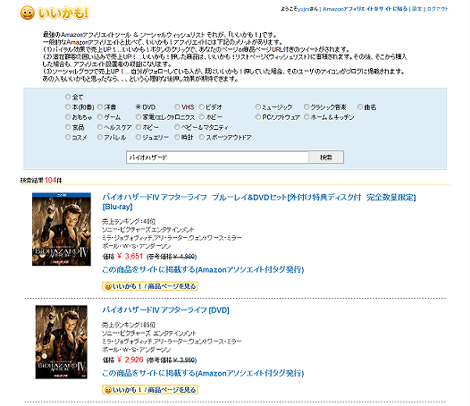The height and width of the screenshot is (406, 470).
Task: Open the Amazonアフィリエイト site link
Action: tap(365, 9)
